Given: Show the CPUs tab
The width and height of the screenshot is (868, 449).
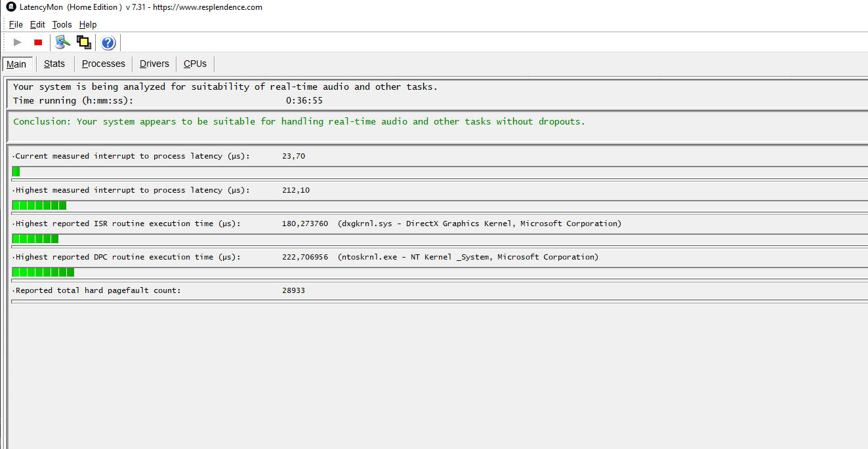Looking at the screenshot, I should click(x=195, y=64).
